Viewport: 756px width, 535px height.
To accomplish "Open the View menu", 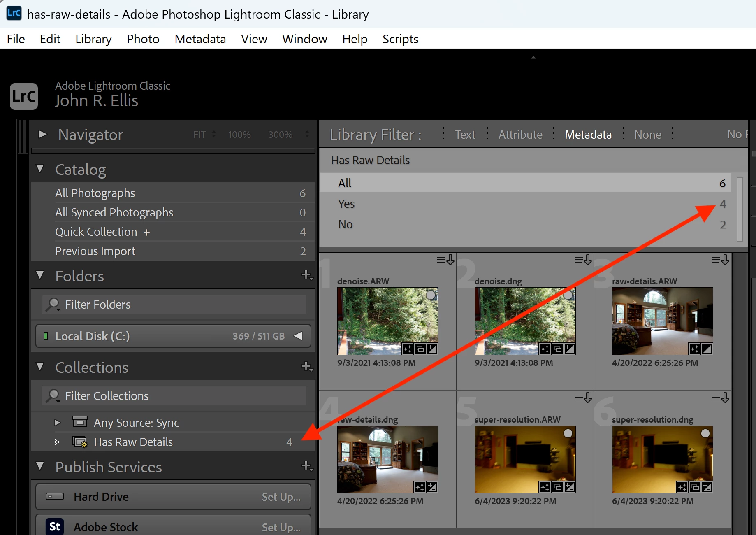I will tap(254, 39).
